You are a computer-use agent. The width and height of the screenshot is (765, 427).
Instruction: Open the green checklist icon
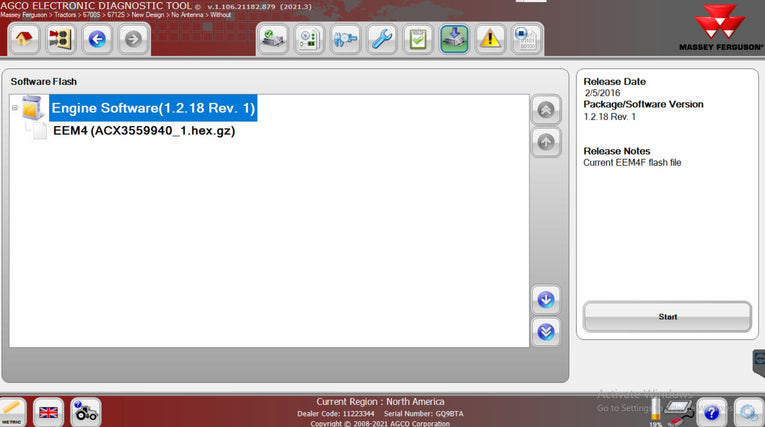(x=418, y=39)
